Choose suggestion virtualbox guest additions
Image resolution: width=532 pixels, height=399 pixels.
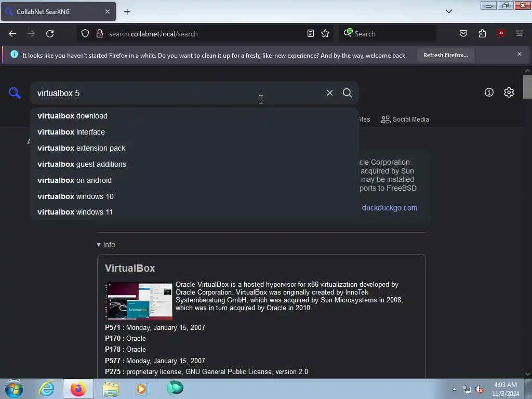click(x=194, y=164)
